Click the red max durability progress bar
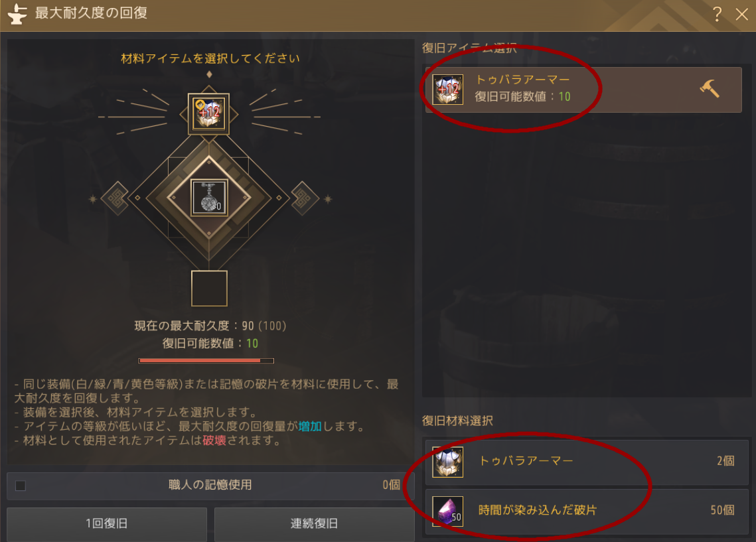 point(206,360)
